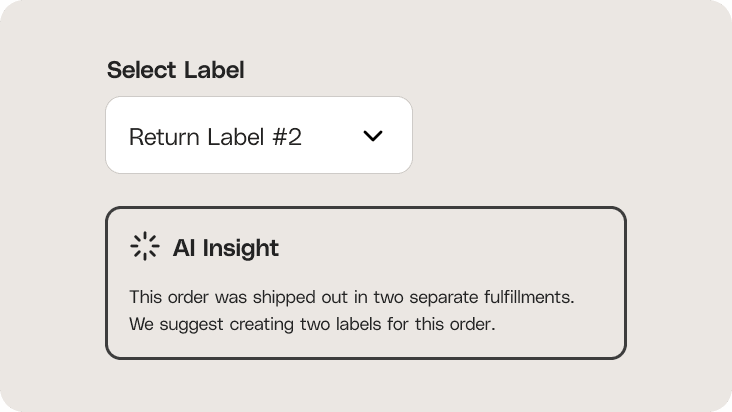Click the "AI Insight" card title
Viewport: 732px width, 412px height.
226,248
